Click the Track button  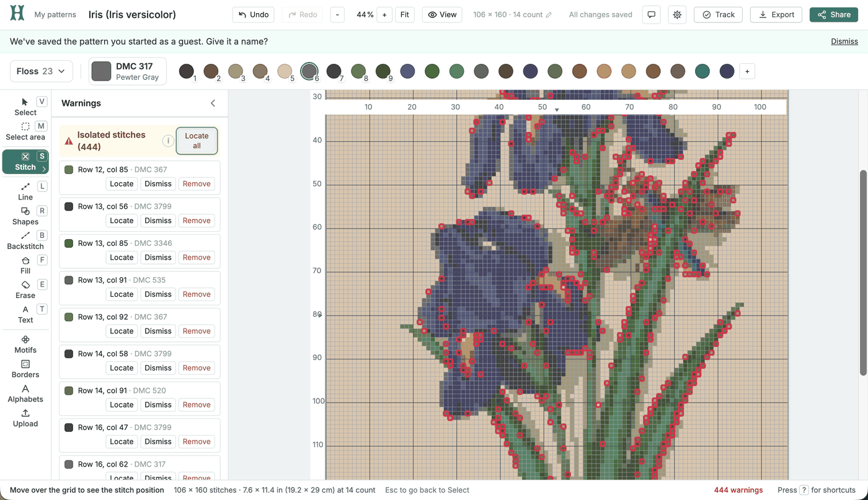[718, 15]
